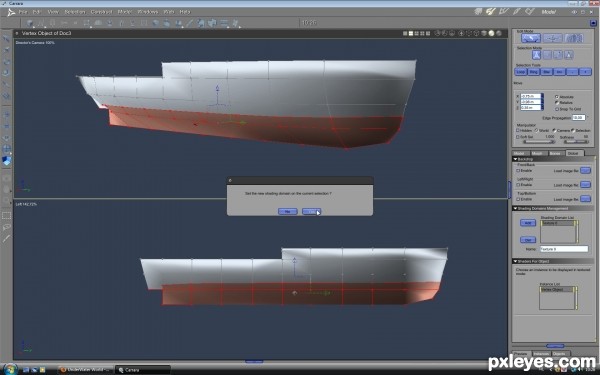
Task: Collapse the Backdrop section
Action: click(515, 159)
